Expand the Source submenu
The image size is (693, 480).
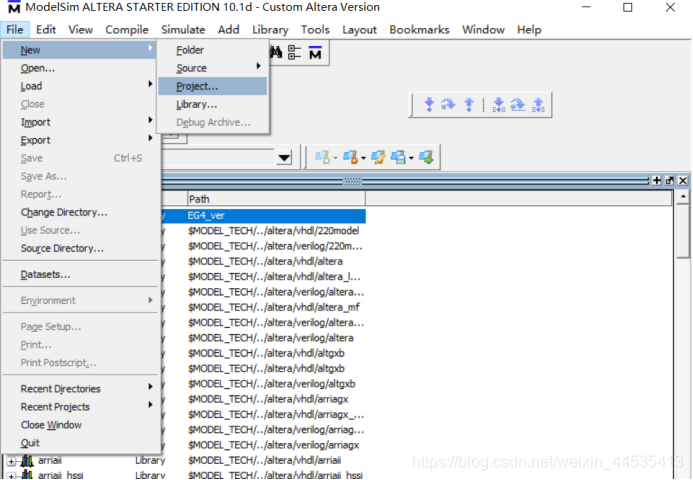coord(213,68)
